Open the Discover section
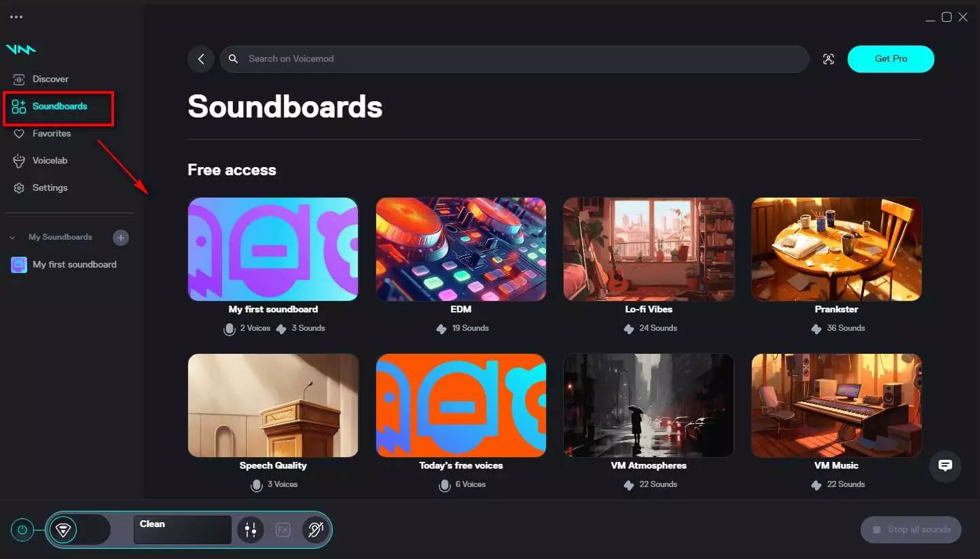 click(x=41, y=79)
